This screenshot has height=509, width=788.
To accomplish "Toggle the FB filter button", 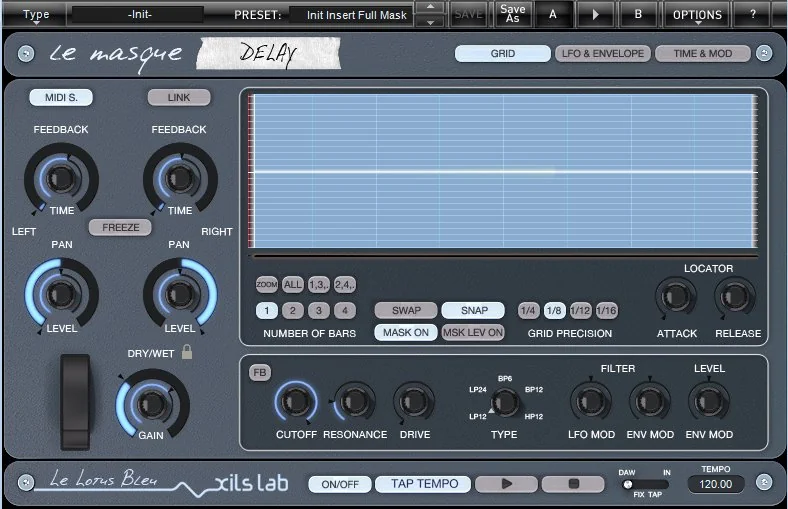I will (x=260, y=372).
